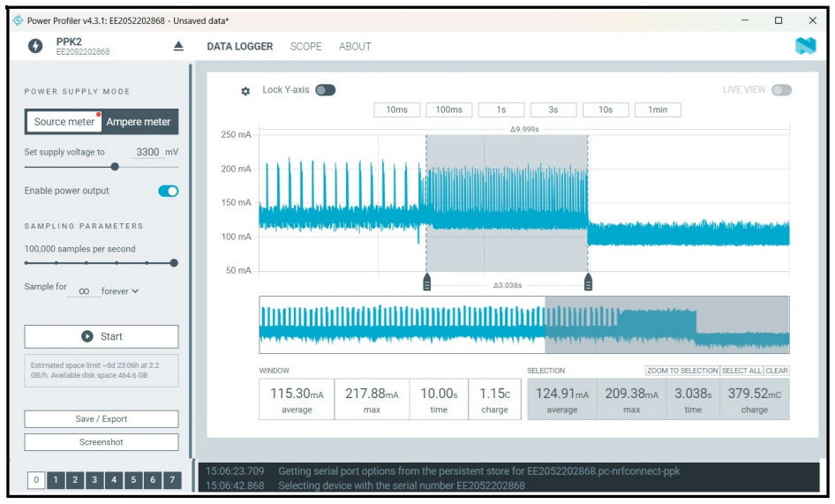Image resolution: width=835 pixels, height=504 pixels.
Task: Maximize the Power Profiler window
Action: [779, 20]
